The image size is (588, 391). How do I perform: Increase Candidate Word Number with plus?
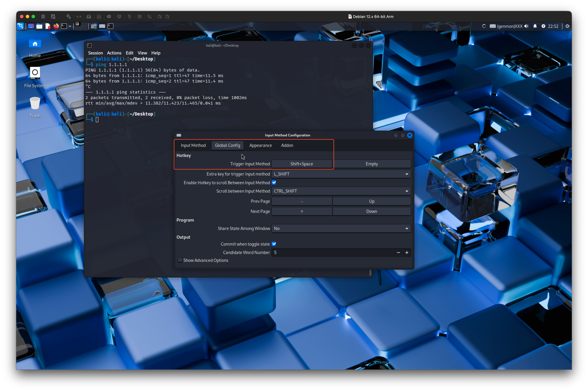pos(407,253)
